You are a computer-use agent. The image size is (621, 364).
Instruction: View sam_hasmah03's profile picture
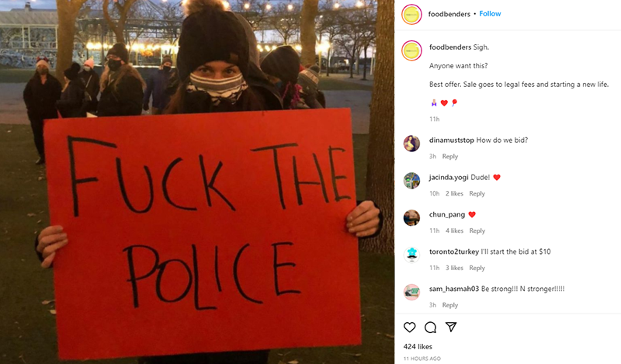[411, 292]
